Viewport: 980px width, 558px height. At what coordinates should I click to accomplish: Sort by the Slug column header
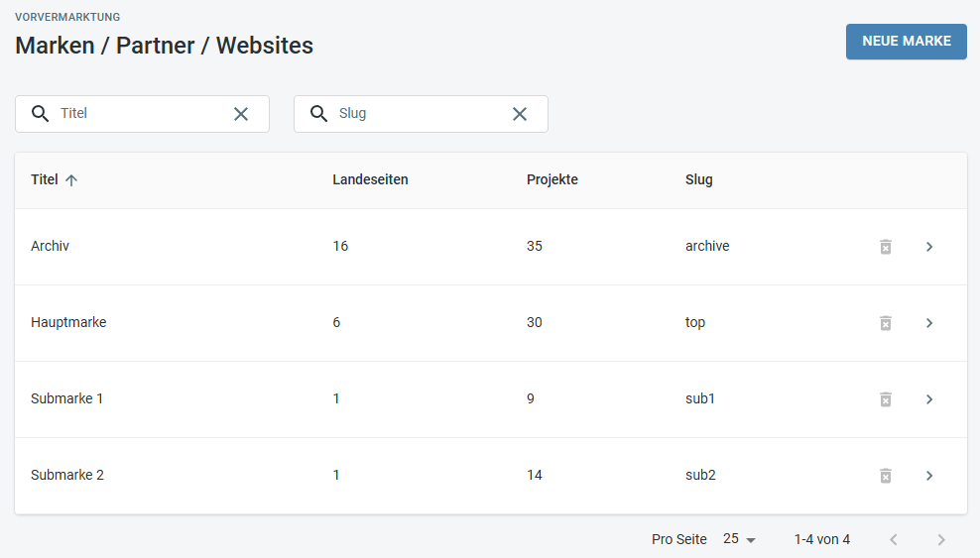click(698, 179)
